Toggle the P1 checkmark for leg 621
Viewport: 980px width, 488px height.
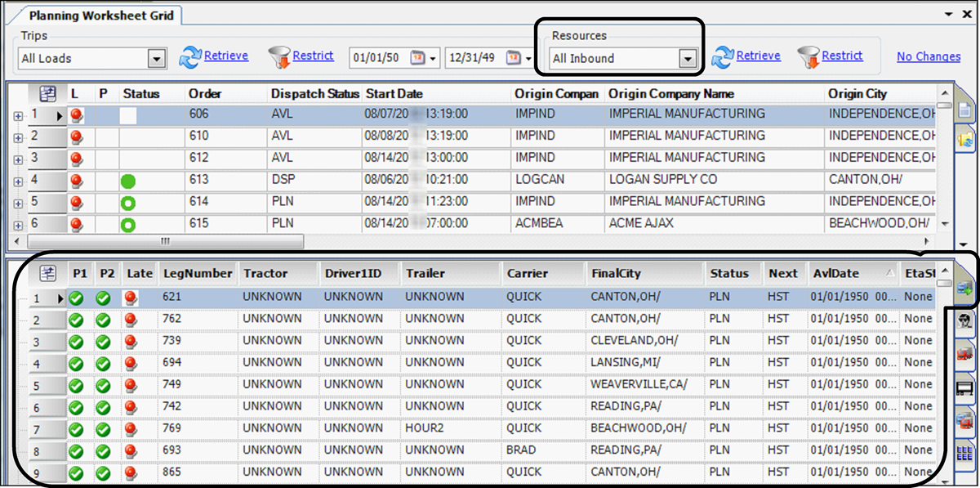[78, 298]
